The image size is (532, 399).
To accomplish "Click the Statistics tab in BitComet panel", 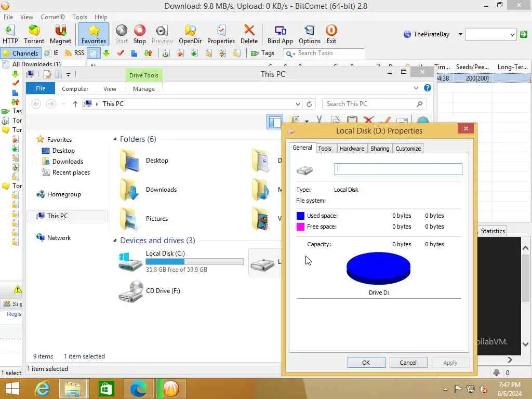I will [493, 231].
